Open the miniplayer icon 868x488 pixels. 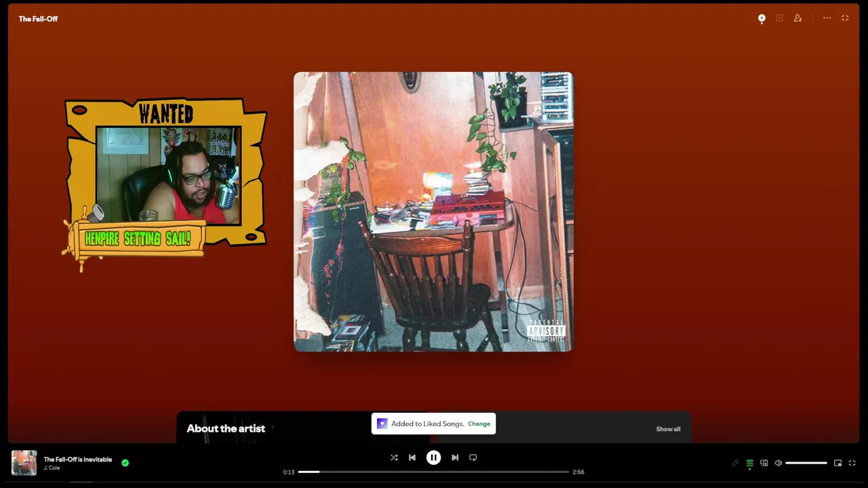pyautogui.click(x=838, y=463)
